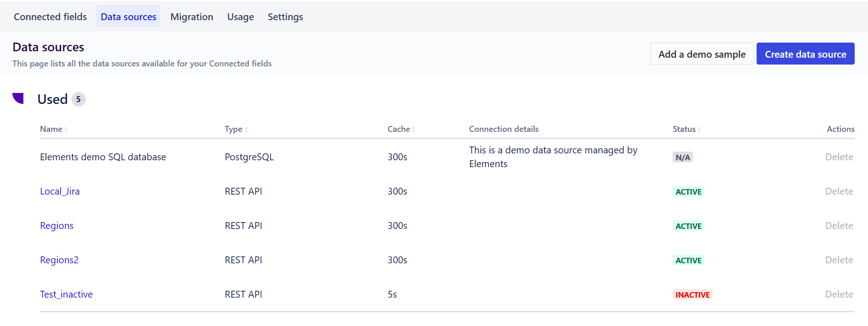
Task: Click the demo data source connection description
Action: [x=553, y=157]
